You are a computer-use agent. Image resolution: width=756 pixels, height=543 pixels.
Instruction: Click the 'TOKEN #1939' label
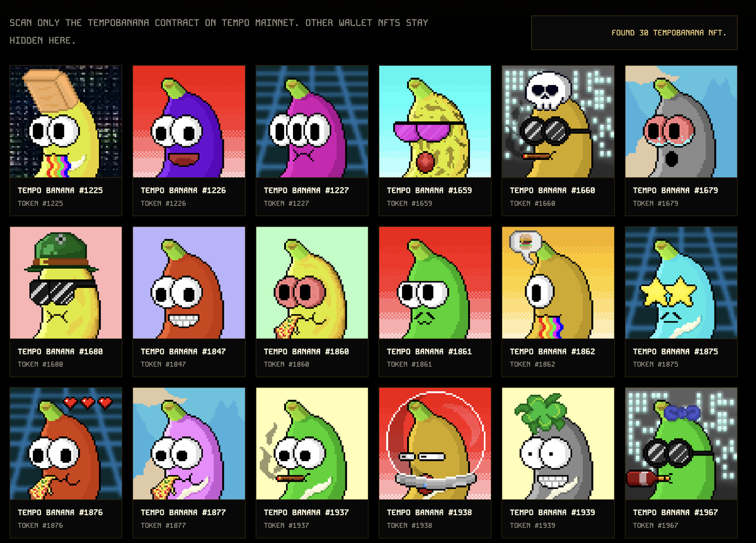[532, 526]
